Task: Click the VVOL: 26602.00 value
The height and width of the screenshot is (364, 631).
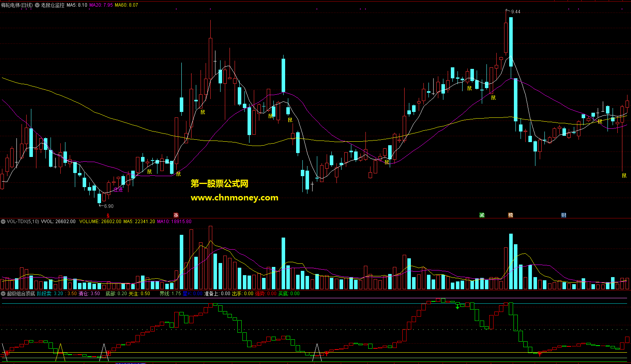Action: 58,222
